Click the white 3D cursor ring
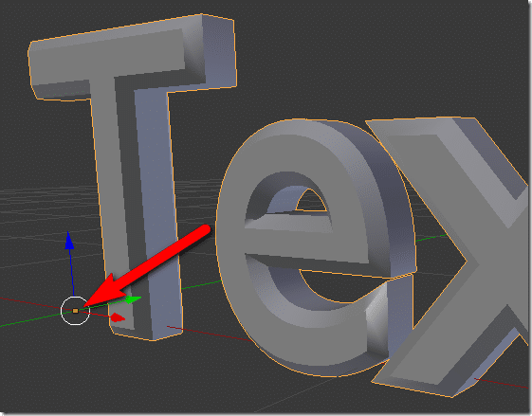 [x=75, y=311]
